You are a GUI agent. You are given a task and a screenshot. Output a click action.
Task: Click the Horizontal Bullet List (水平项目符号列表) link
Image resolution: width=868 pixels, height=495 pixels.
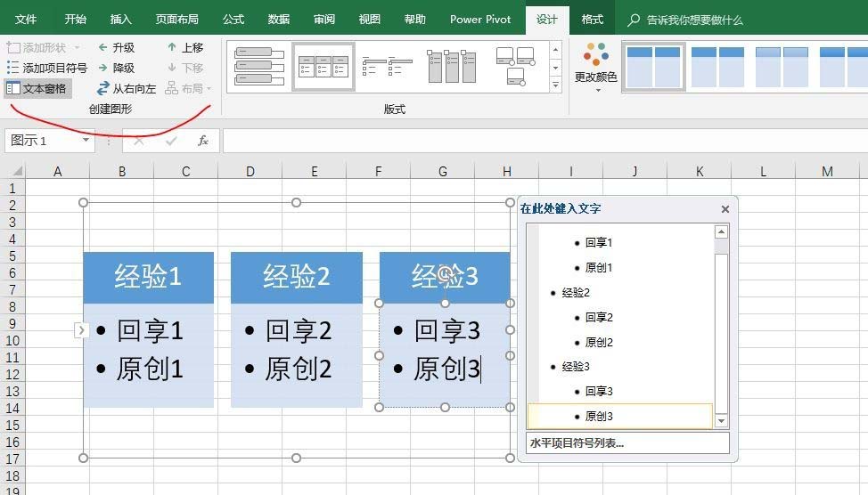[x=577, y=442]
